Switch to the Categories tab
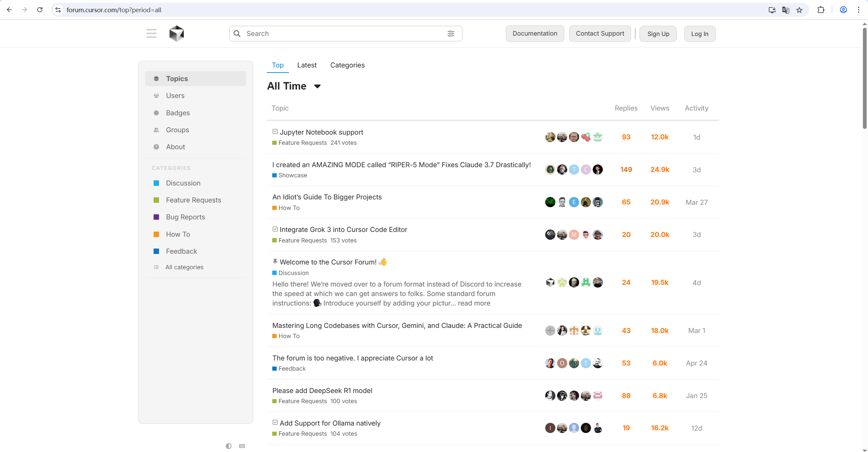The height and width of the screenshot is (452, 868). tap(347, 65)
